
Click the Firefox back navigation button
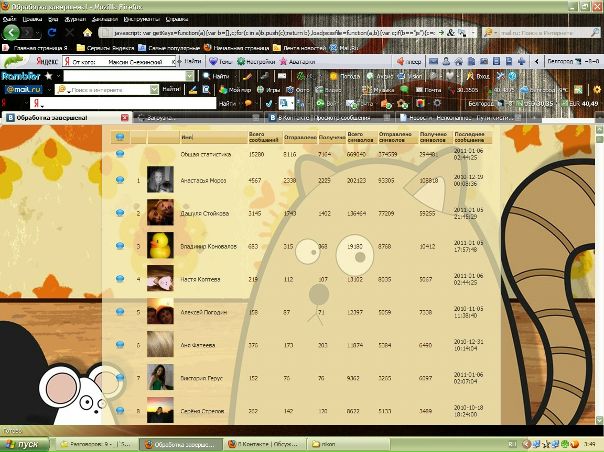[12, 31]
